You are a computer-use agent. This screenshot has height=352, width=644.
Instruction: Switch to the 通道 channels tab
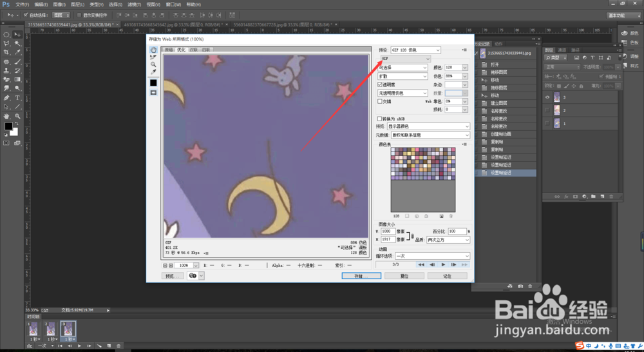pos(562,50)
